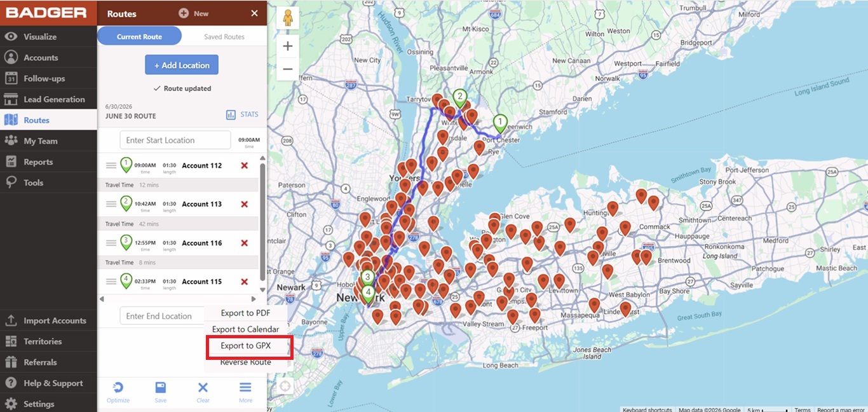The image size is (868, 412).
Task: Click green map marker 4
Action: [x=368, y=294]
